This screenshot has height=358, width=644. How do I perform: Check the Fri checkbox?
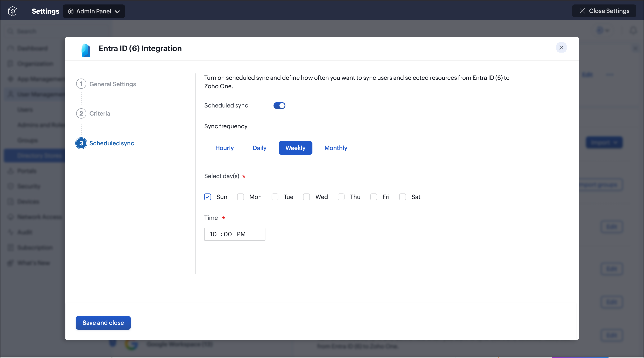374,197
